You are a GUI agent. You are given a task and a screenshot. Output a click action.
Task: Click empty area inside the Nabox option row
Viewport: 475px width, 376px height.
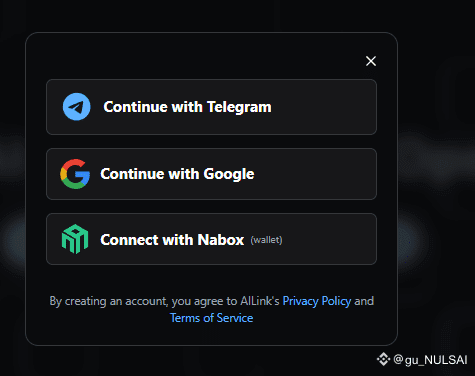330,239
